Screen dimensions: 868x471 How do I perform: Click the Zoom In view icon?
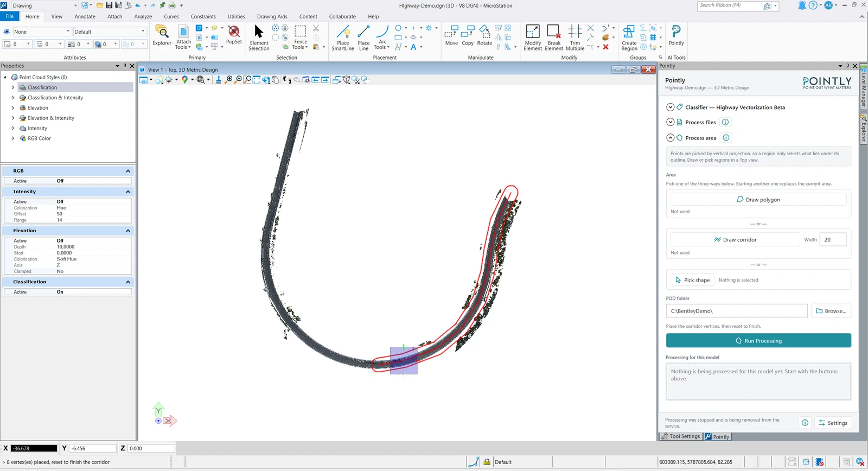229,80
